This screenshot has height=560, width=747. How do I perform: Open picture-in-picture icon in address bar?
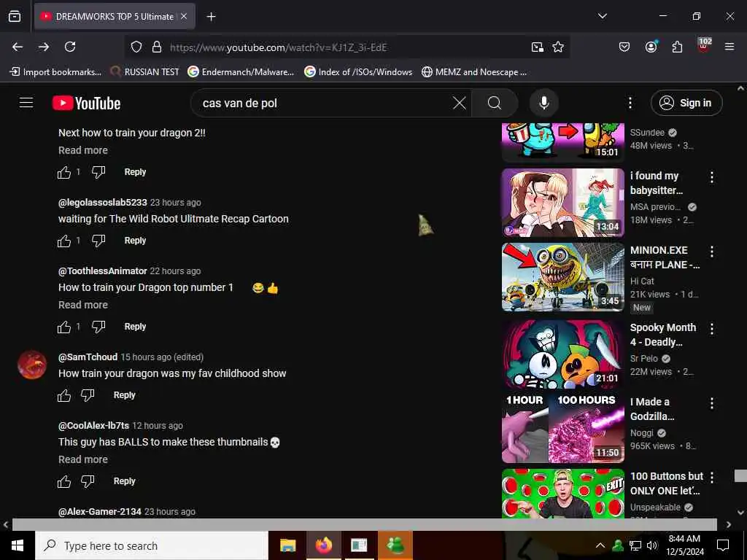point(538,47)
